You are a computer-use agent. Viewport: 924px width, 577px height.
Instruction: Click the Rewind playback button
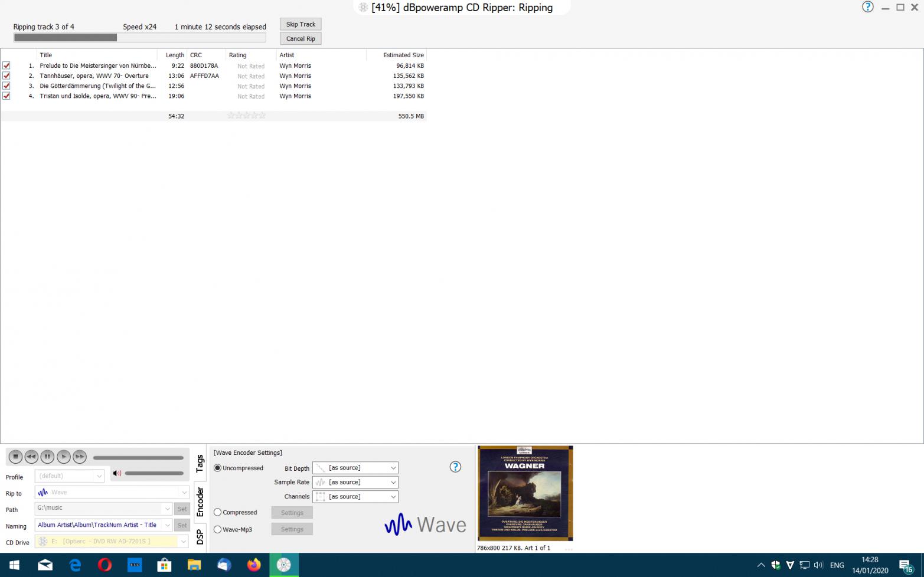[x=31, y=457]
